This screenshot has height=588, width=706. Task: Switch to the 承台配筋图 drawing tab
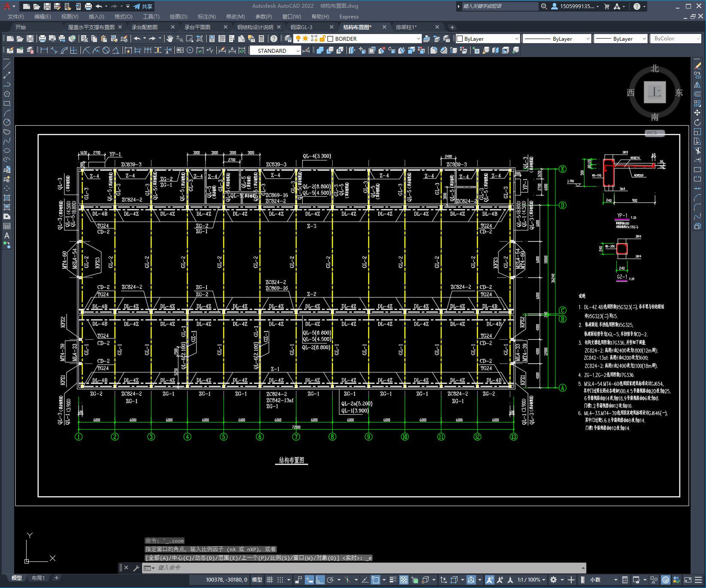tap(145, 27)
